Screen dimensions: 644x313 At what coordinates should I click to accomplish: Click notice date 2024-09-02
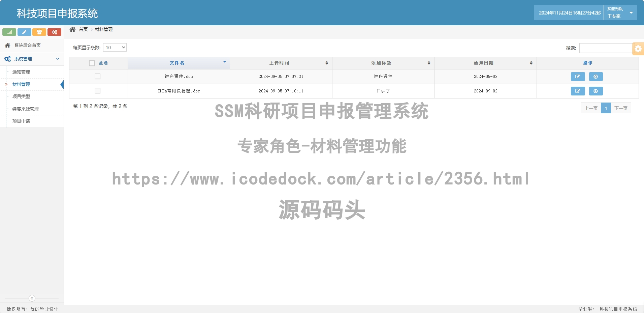point(485,91)
